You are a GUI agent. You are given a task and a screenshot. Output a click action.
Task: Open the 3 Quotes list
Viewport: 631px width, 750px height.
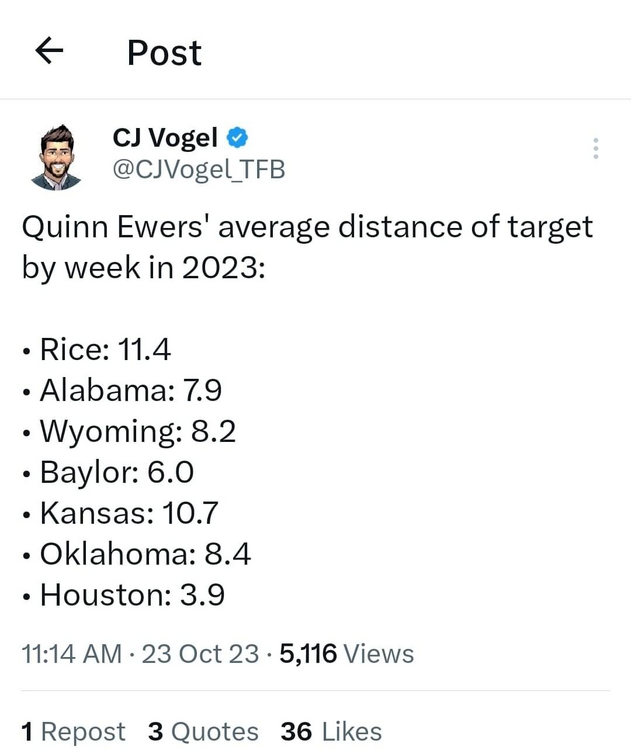tap(203, 732)
